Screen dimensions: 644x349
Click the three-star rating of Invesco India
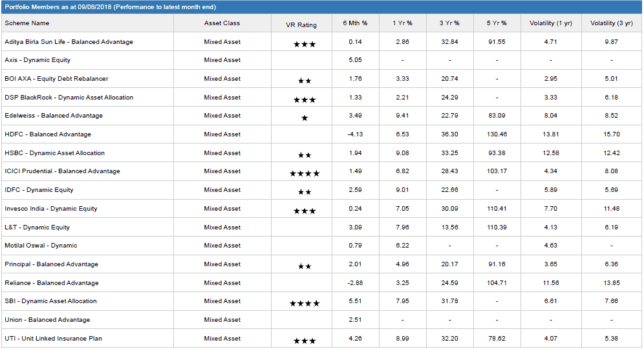[305, 211]
